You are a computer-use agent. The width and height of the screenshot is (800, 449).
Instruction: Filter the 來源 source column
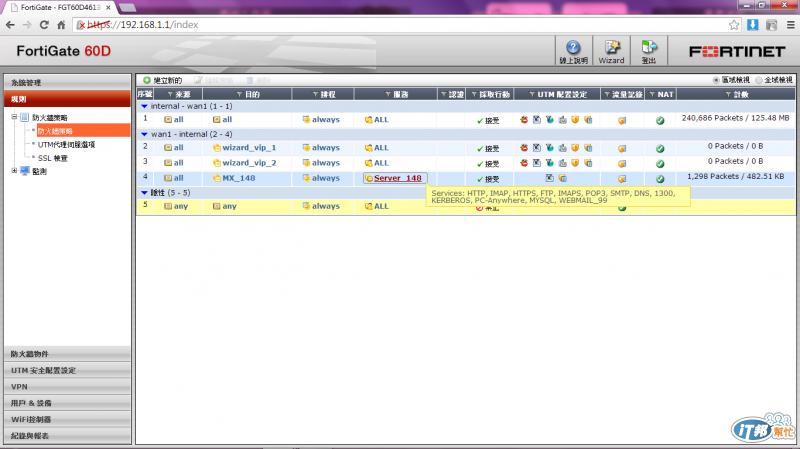(170, 94)
